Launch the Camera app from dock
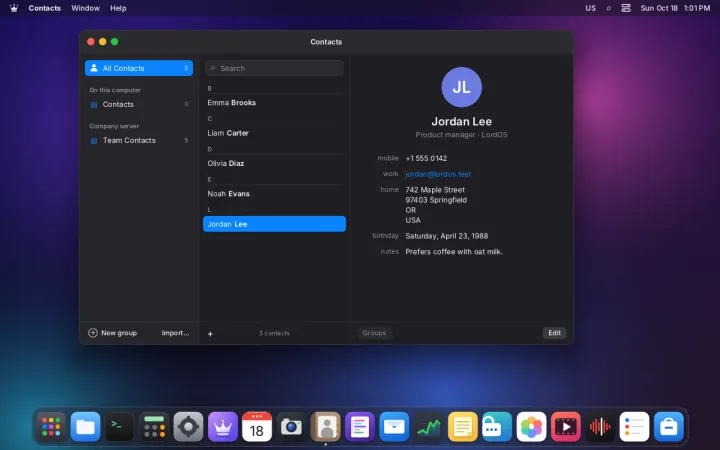Viewport: 720px width, 450px height. 291,427
